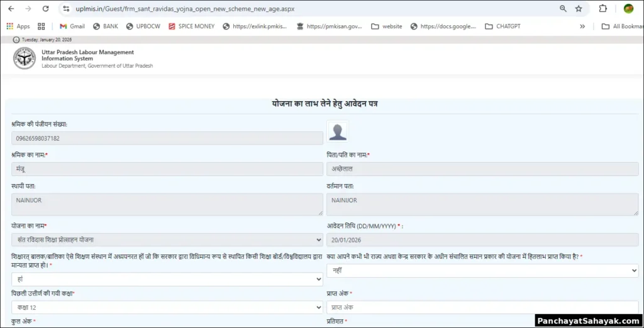The height and width of the screenshot is (328, 644).
Task: Open the browser extensions puzzle icon
Action: tap(603, 9)
